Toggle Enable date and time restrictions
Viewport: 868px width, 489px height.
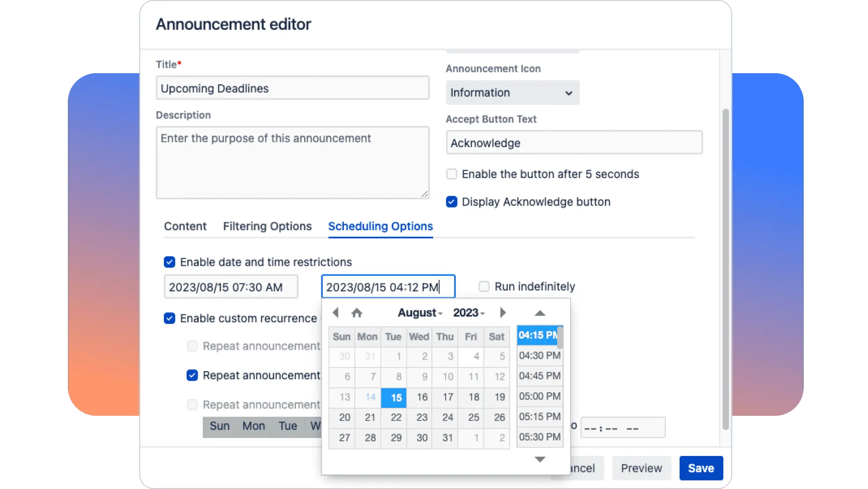click(170, 262)
